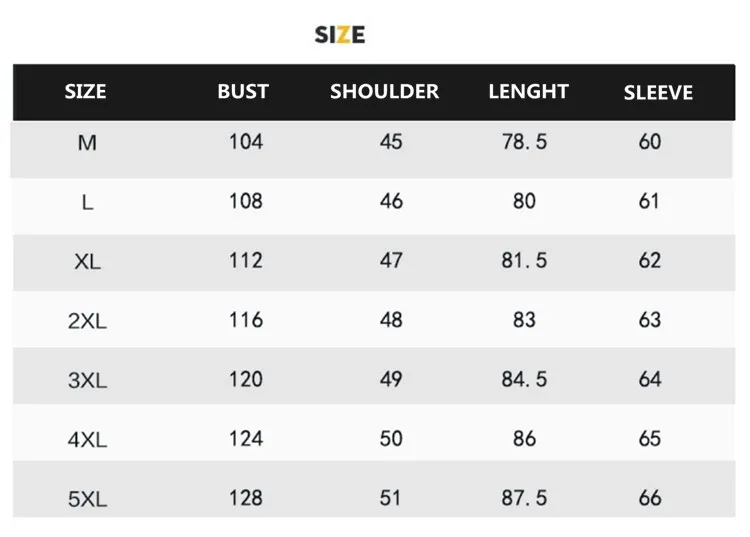Select the SIZE column header
750x537 pixels.
85,91
